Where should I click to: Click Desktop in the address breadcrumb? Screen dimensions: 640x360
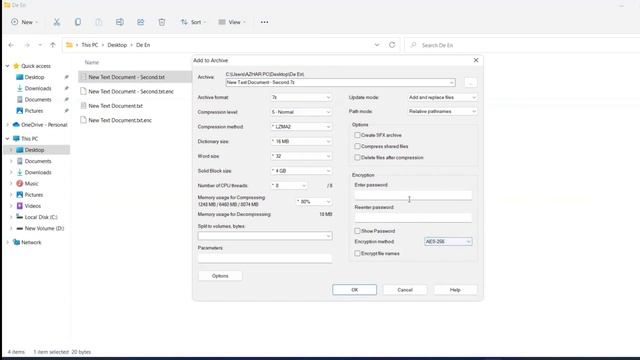click(x=117, y=45)
